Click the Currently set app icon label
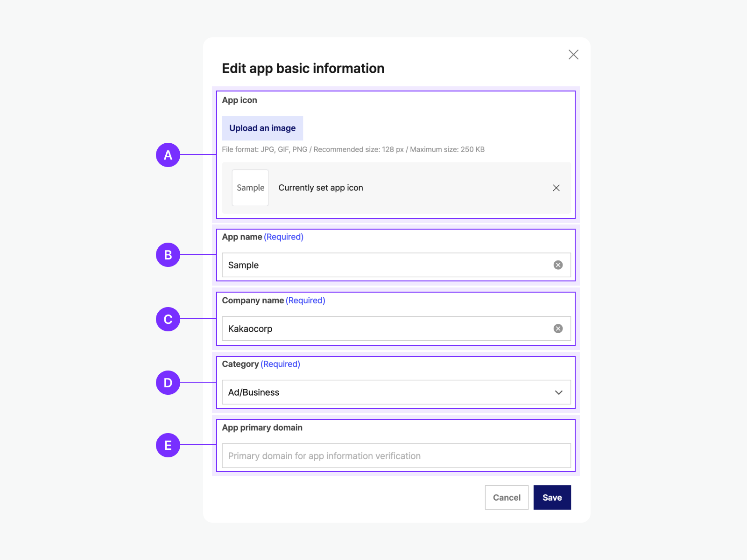The width and height of the screenshot is (747, 560). [x=321, y=188]
